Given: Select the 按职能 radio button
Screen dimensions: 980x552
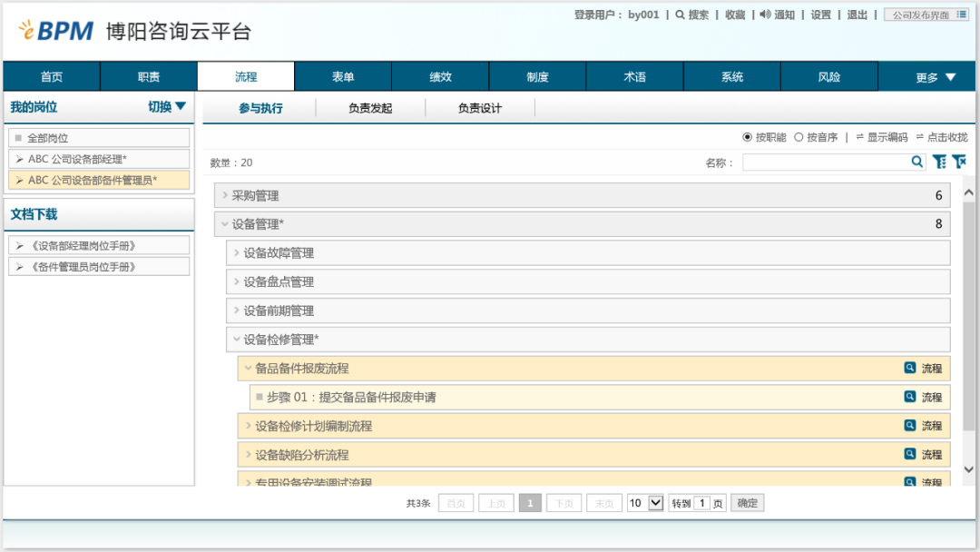Looking at the screenshot, I should point(748,137).
